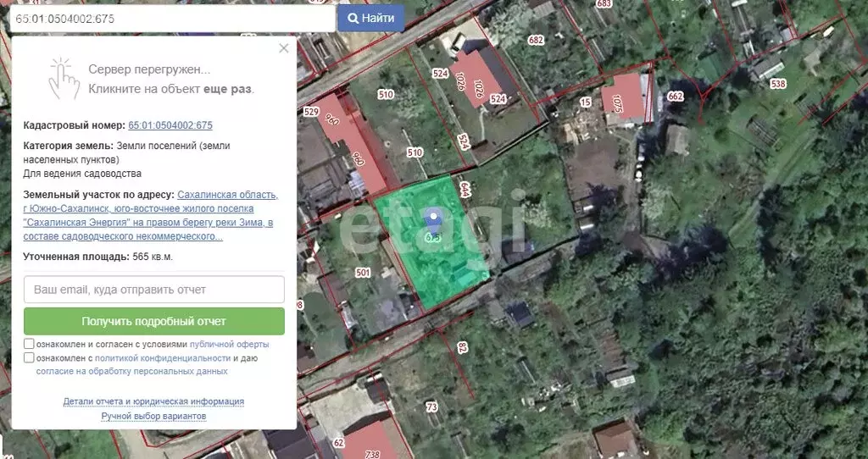Click the cadastral number search field
Image resolution: width=868 pixels, height=459 pixels.
coord(172,19)
